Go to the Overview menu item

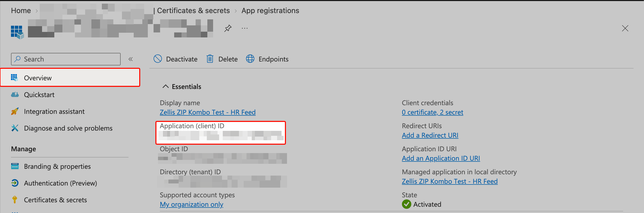[70, 77]
